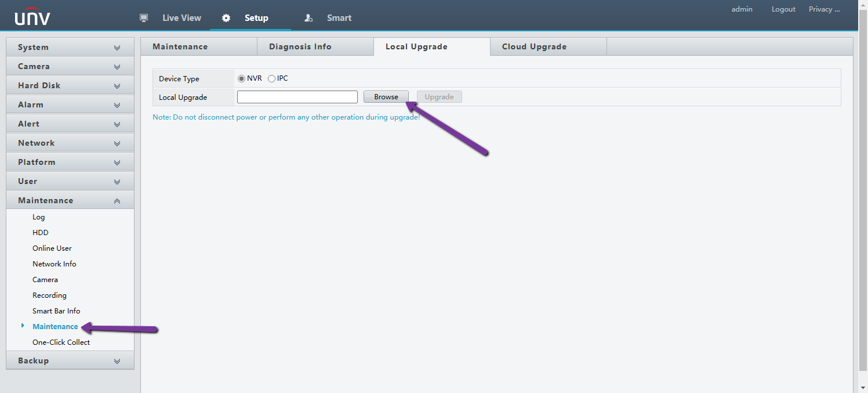Expand the Camera section chevron
868x393 pixels.
point(117,67)
